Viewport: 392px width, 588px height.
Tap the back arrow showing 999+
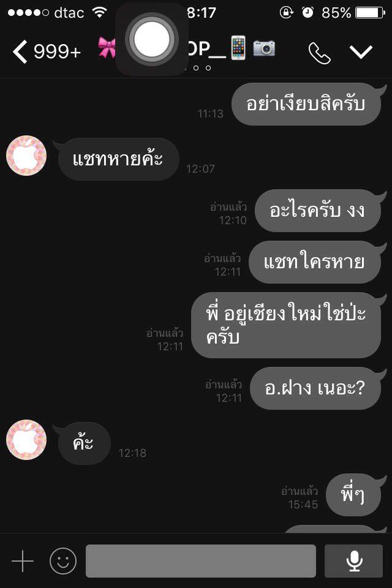click(x=47, y=51)
